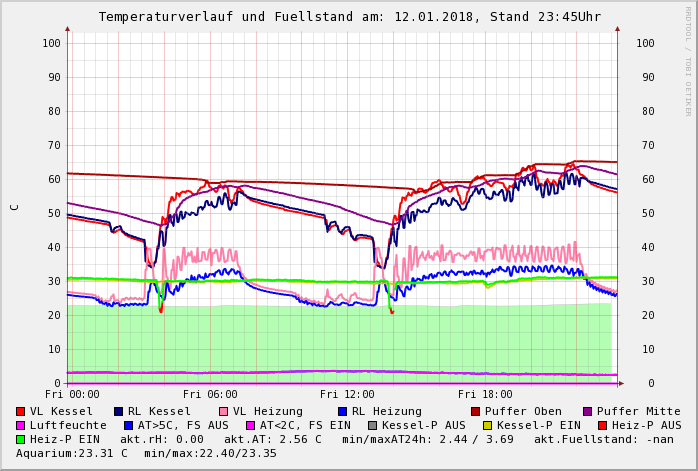Viewport: 698px width, 471px height.
Task: Click the yellow Kessel-P EIN legend swatch
Action: [487, 426]
